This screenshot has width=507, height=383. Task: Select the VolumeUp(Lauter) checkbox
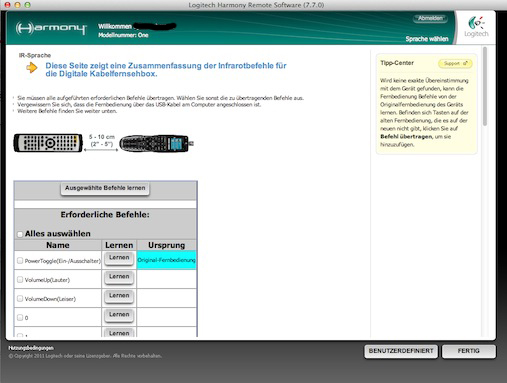coord(20,279)
